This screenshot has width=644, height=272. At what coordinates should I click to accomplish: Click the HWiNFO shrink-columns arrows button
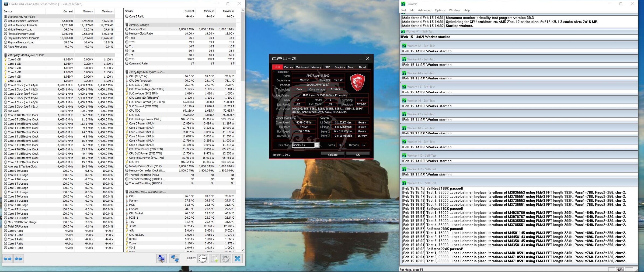pos(18,259)
